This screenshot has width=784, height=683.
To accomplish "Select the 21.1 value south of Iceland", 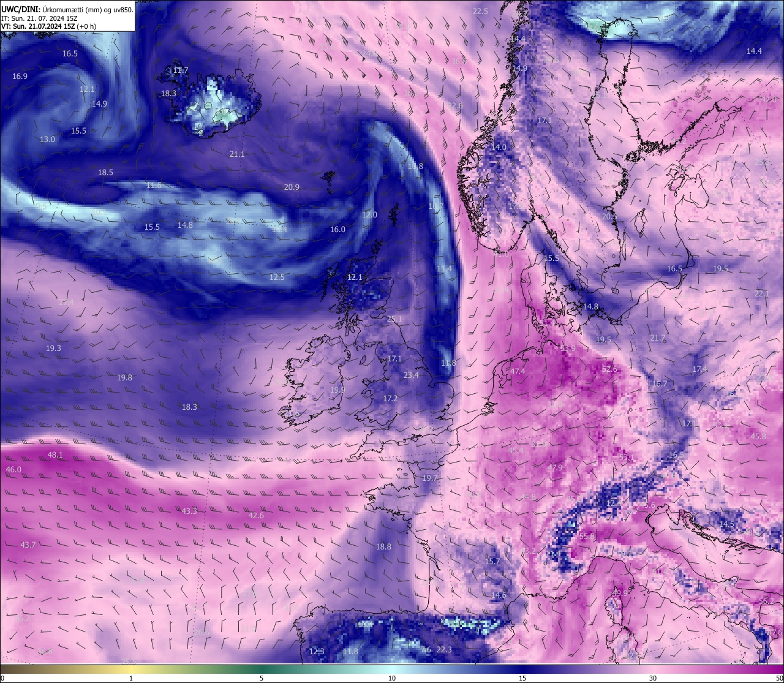I will coord(237,154).
